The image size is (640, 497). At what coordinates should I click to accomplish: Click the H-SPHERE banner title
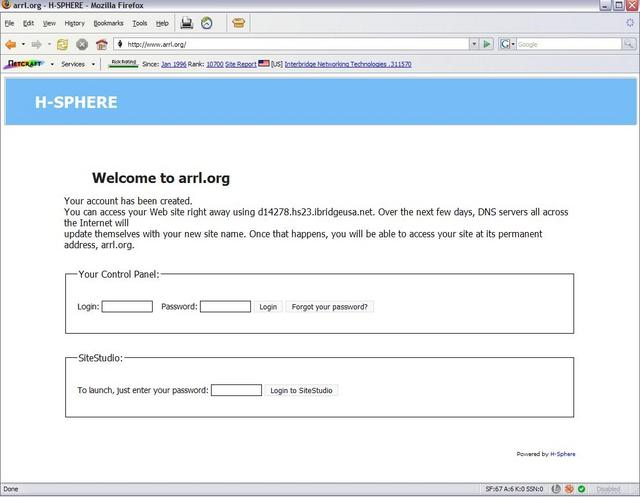tap(76, 102)
